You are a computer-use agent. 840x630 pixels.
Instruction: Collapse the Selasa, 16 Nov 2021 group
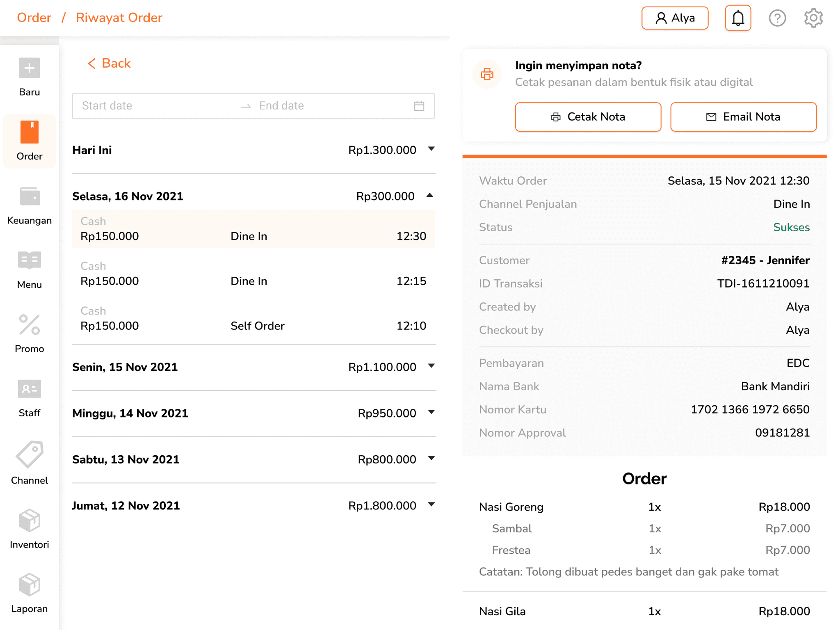429,196
